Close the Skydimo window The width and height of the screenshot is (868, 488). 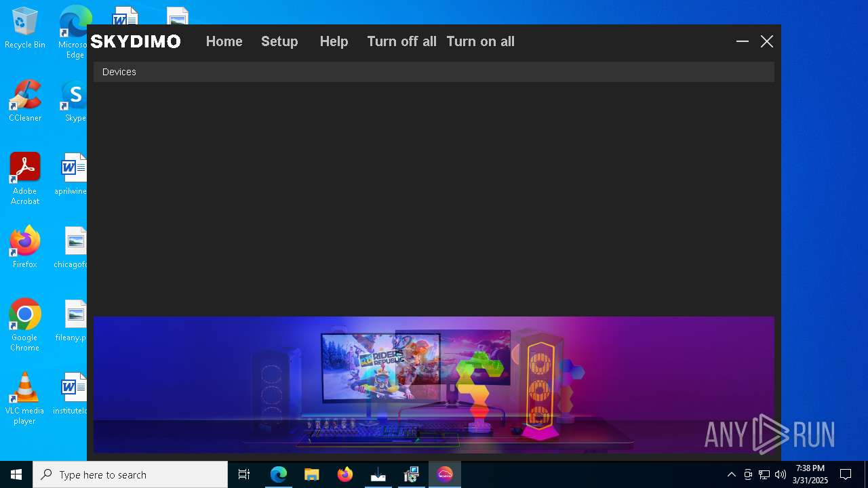[x=767, y=41]
